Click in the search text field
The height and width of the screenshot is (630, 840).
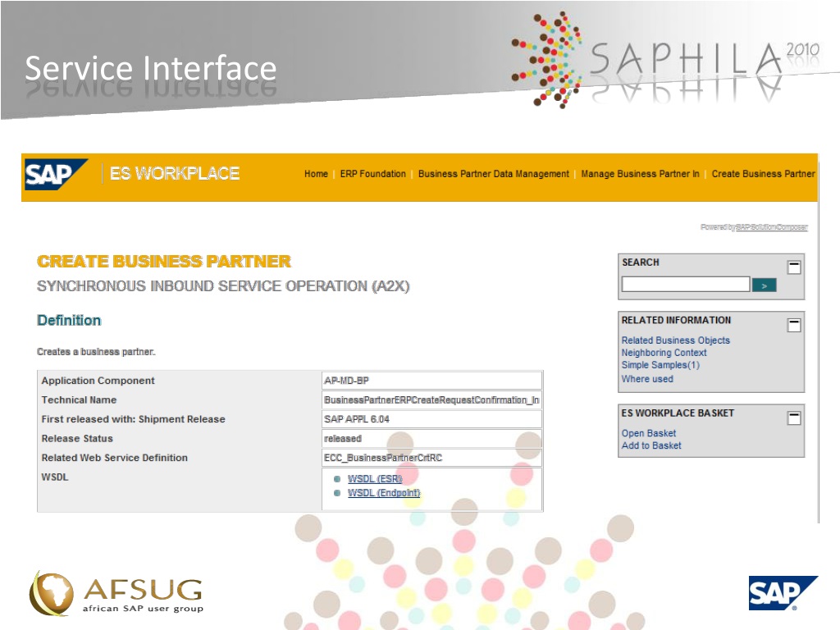tap(686, 285)
